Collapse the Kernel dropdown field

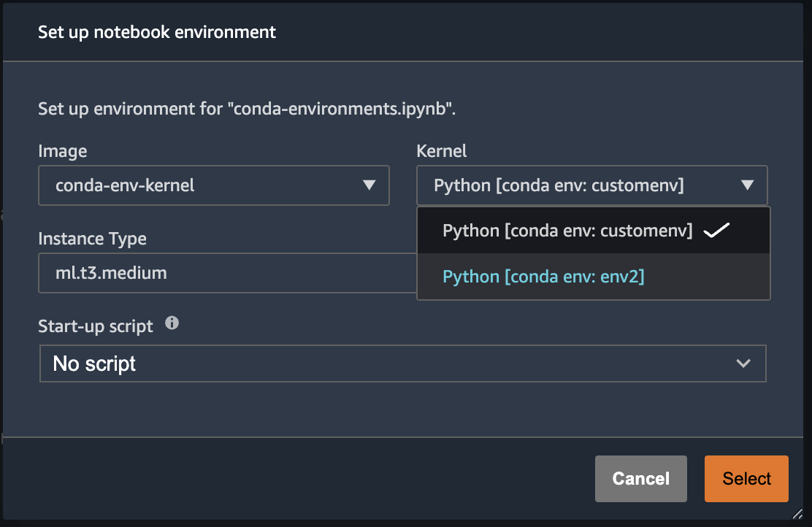click(x=591, y=185)
